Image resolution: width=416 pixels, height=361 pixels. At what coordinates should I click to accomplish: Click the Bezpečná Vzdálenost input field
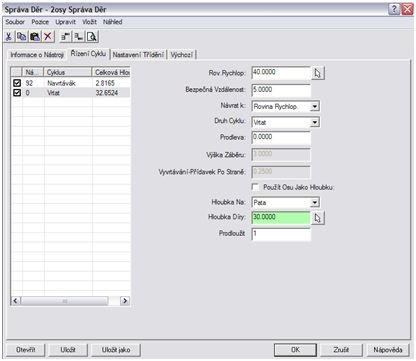pyautogui.click(x=281, y=90)
